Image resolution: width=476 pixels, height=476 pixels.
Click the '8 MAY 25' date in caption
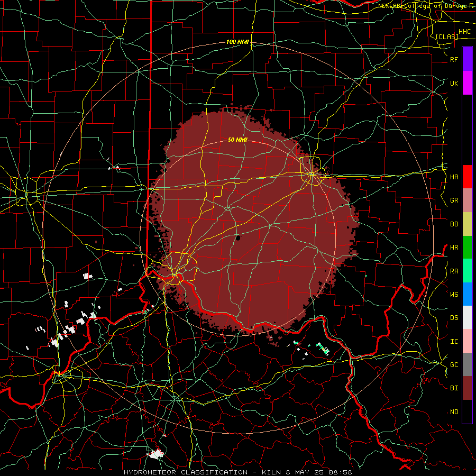click(x=305, y=472)
